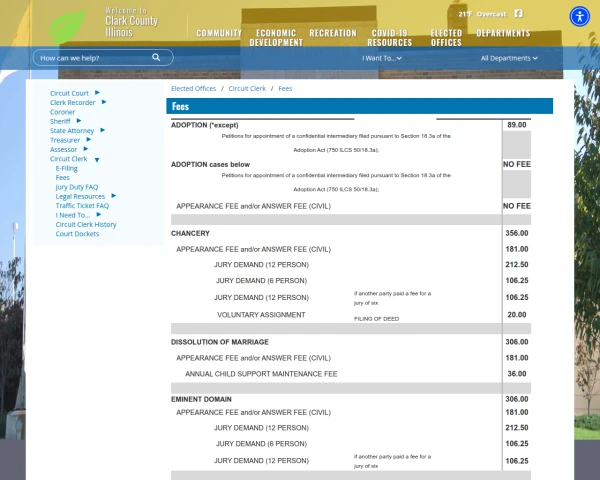Open the Community menu
The image size is (600, 480).
click(219, 33)
